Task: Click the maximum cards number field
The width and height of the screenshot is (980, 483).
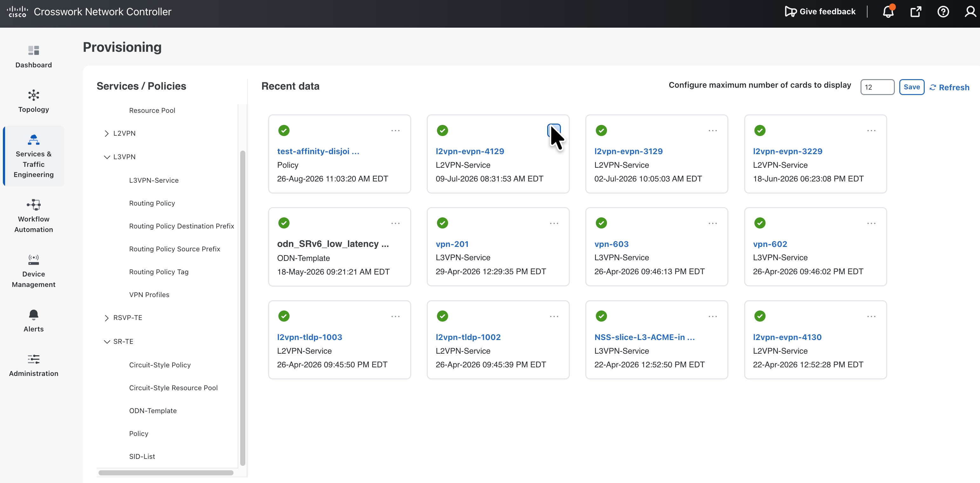Action: click(x=877, y=87)
